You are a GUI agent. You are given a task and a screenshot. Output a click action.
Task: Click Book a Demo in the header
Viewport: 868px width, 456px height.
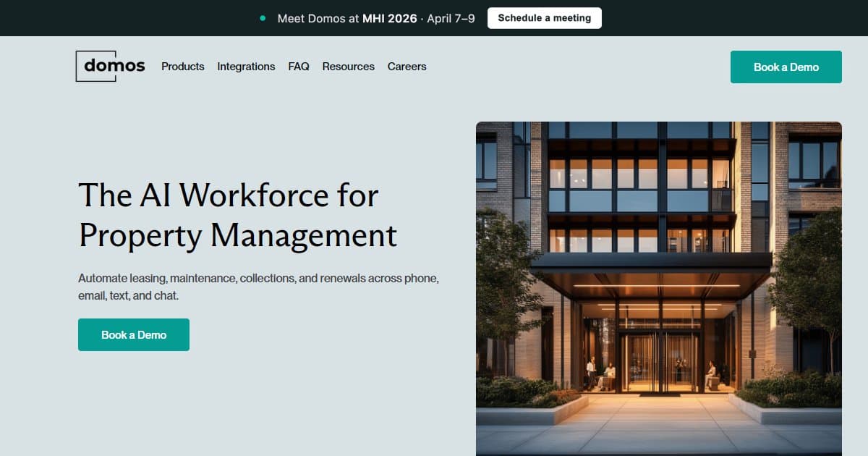(x=786, y=67)
